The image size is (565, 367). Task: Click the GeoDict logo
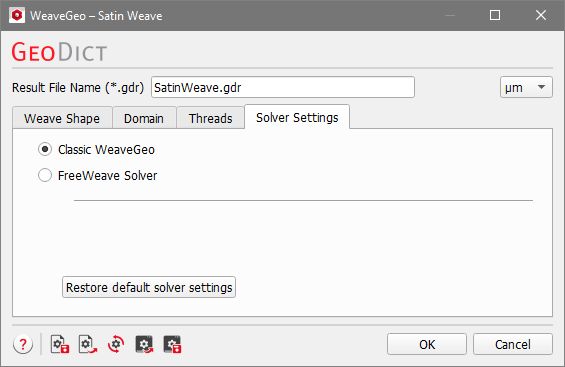tap(59, 52)
